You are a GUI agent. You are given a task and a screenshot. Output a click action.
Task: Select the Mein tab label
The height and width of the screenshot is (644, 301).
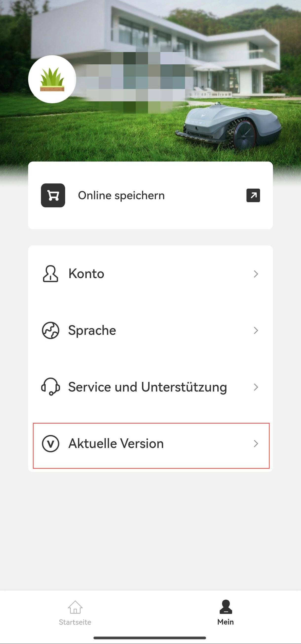pyautogui.click(x=226, y=622)
